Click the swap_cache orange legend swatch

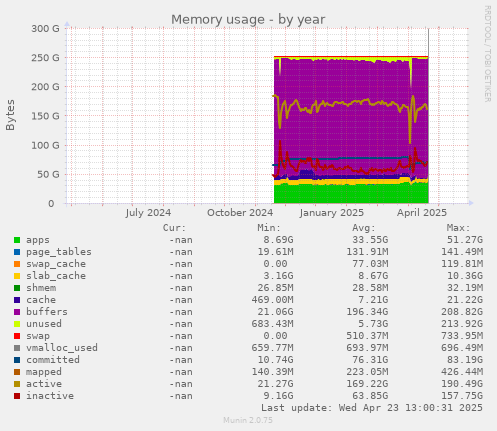click(17, 264)
